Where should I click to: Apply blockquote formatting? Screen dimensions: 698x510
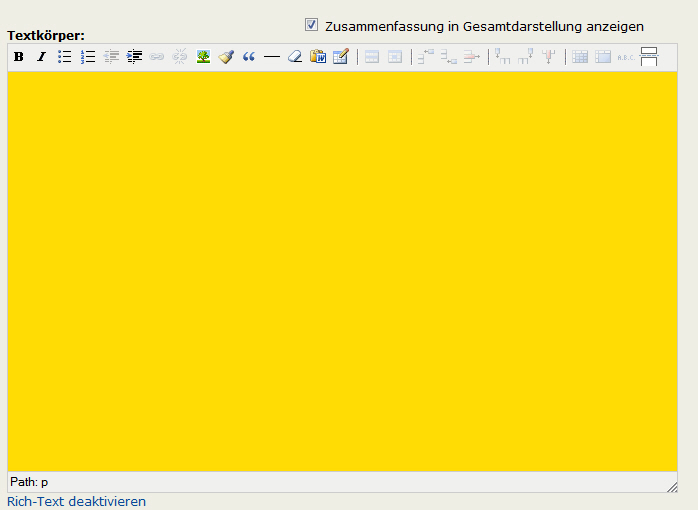[x=249, y=57]
